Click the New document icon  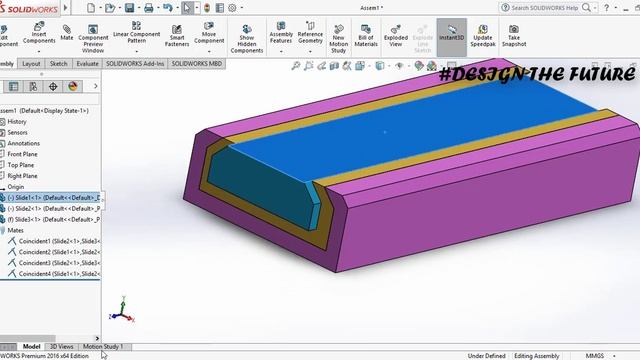pyautogui.click(x=91, y=8)
